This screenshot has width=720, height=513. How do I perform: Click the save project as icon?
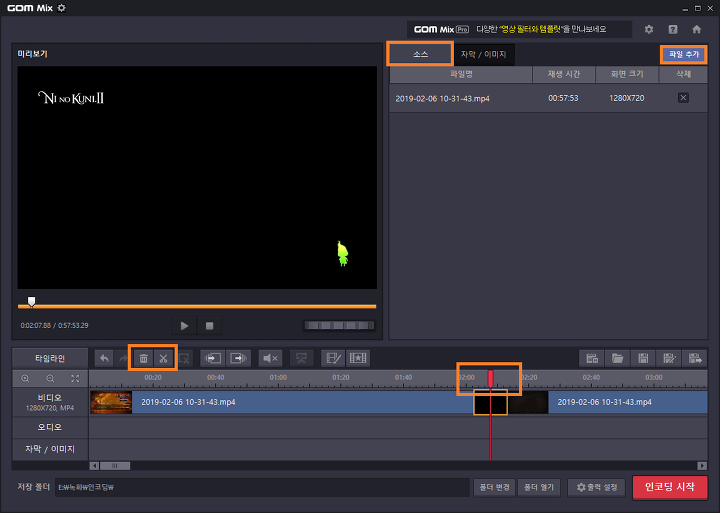669,358
